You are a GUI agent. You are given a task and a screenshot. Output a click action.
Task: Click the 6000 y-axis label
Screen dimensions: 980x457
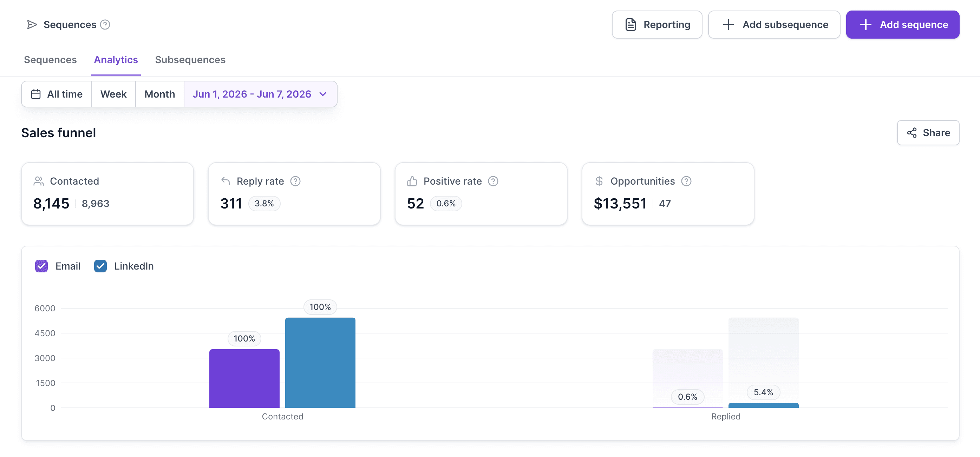pos(45,308)
